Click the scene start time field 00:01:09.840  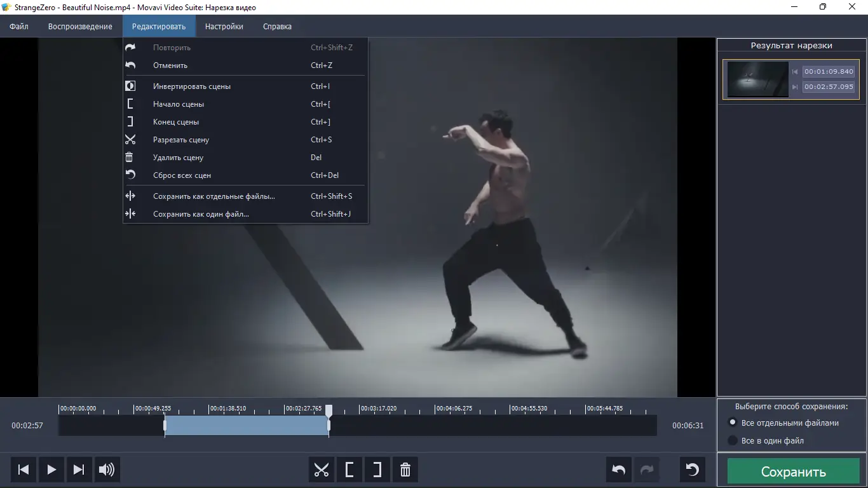[829, 71]
